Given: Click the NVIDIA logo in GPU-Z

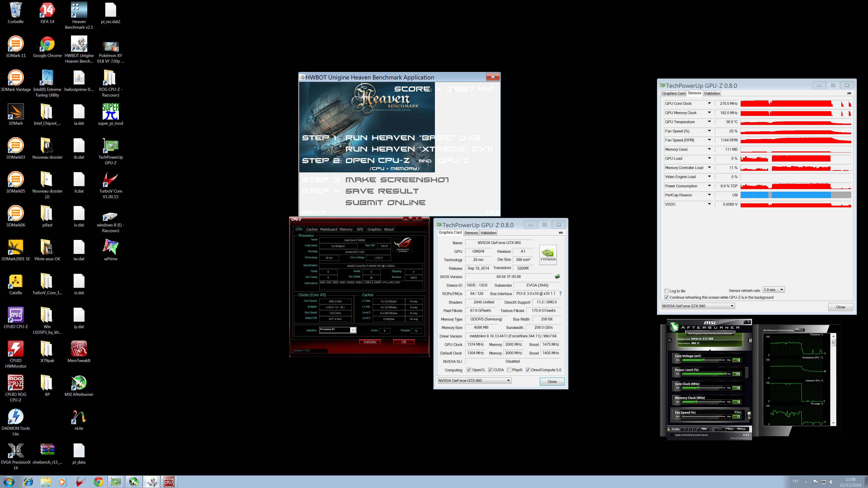Looking at the screenshot, I should (x=548, y=255).
